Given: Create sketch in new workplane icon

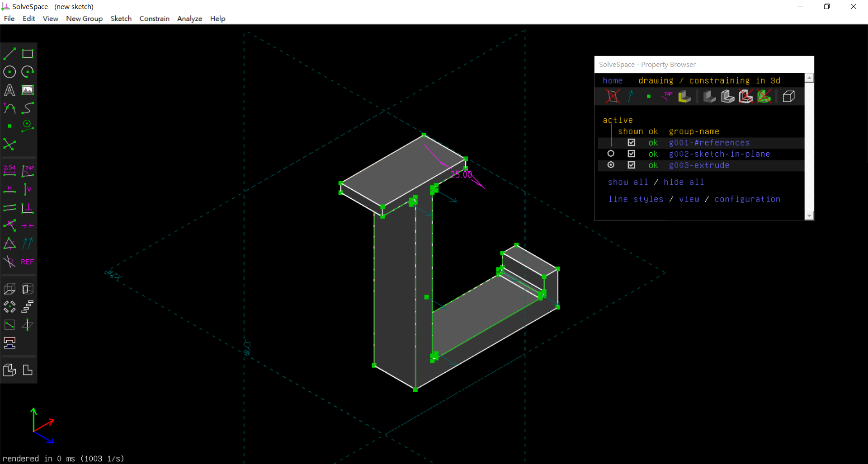Looking at the screenshot, I should tap(9, 325).
